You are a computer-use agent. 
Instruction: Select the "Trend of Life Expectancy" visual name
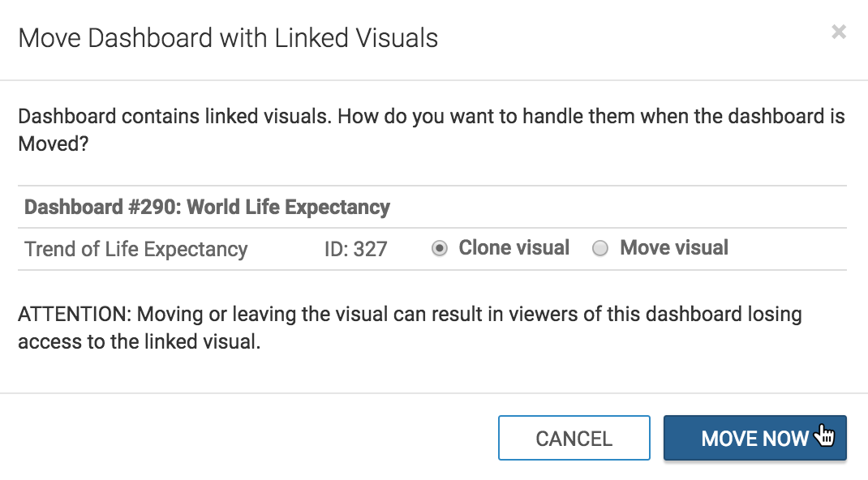(x=136, y=249)
